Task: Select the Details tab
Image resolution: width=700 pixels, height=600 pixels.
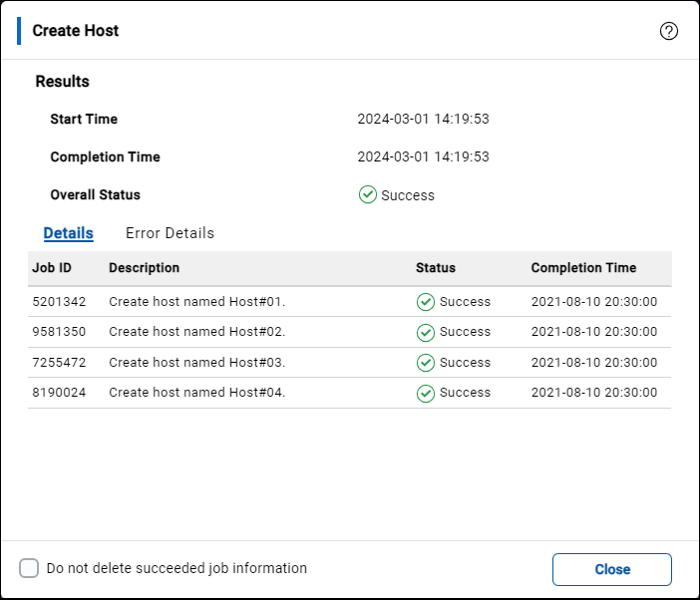Action: pos(68,233)
